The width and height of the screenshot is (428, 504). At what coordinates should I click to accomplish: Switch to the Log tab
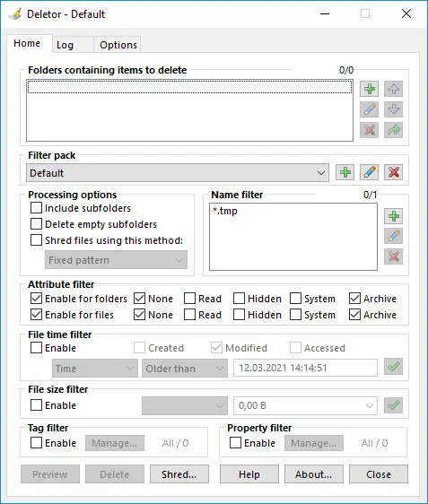(x=65, y=45)
